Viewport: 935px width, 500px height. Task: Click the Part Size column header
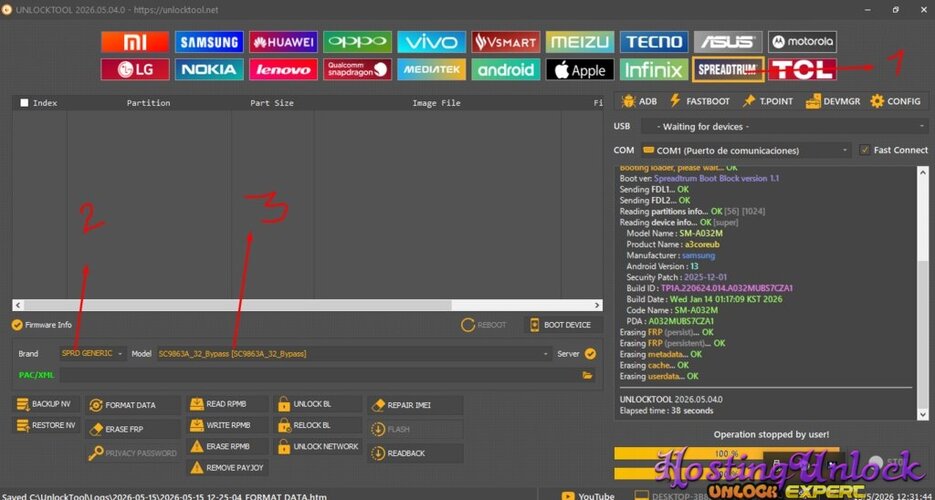click(272, 103)
